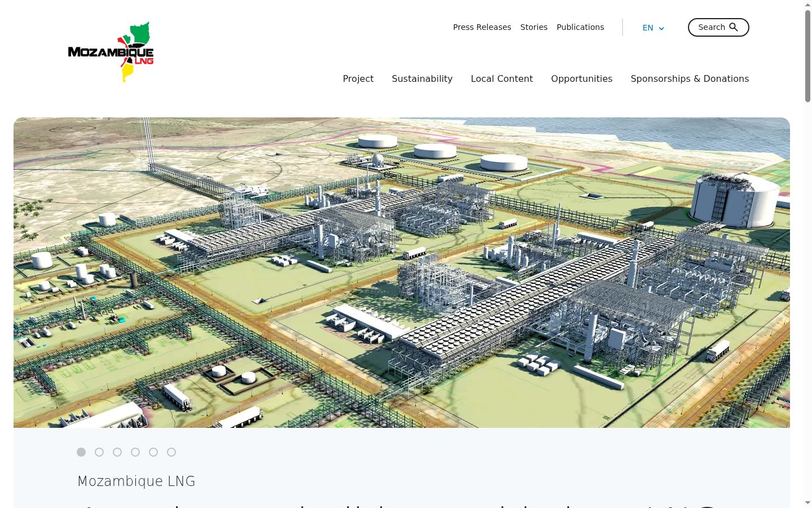Open the Publications link

[580, 27]
